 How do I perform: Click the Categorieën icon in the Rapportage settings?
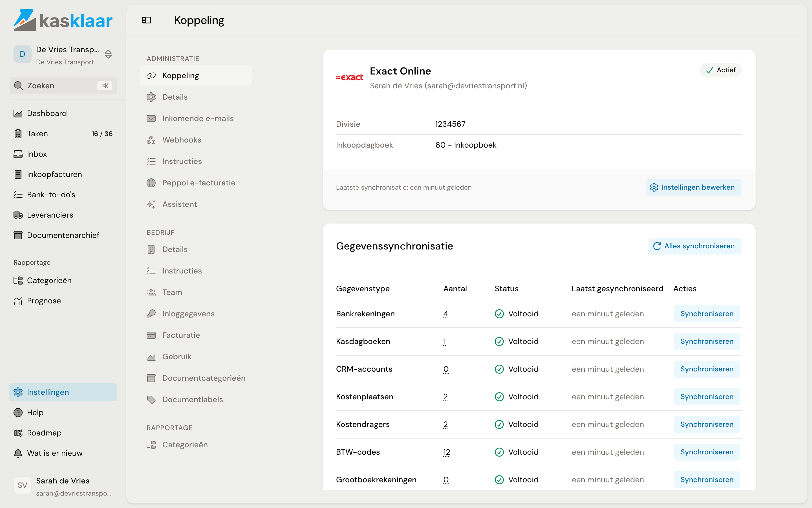(151, 445)
